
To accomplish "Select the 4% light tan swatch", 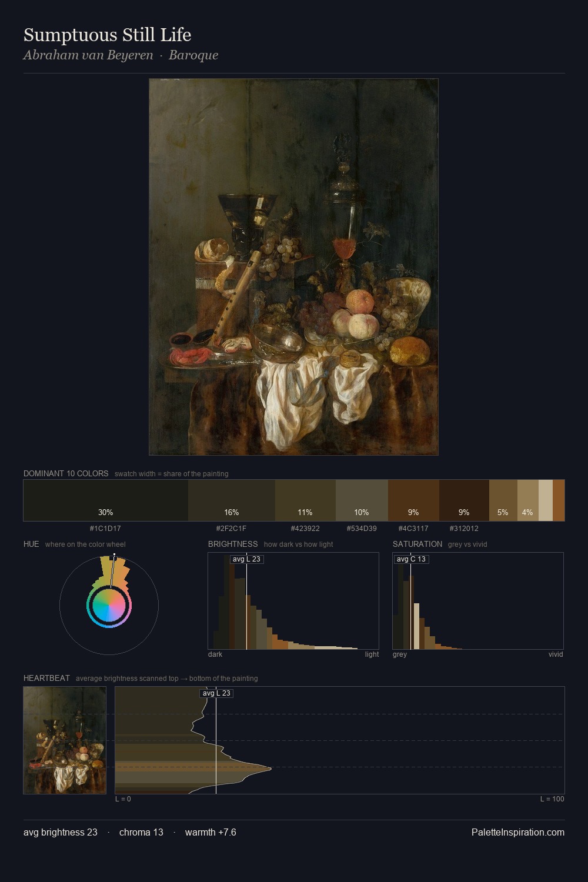I will (x=528, y=500).
